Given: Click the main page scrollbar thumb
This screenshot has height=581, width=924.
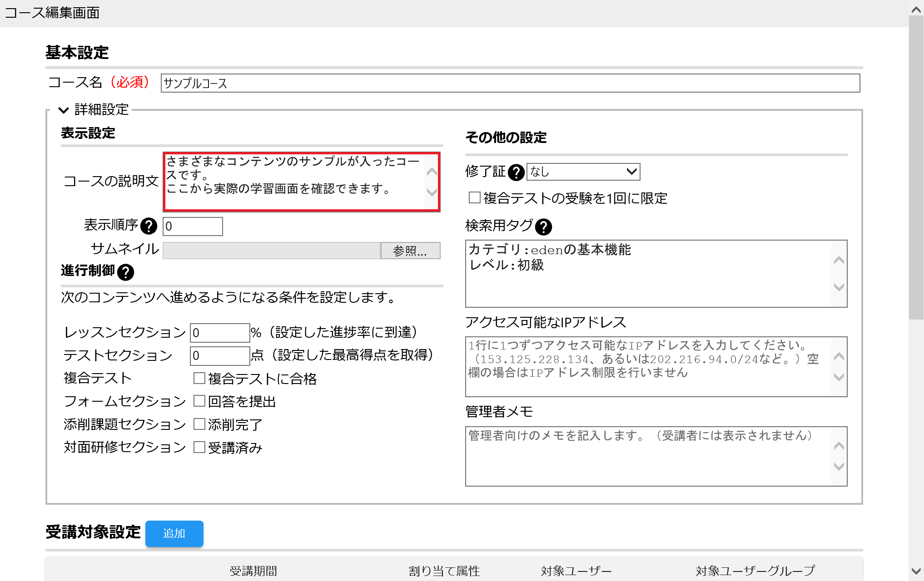Looking at the screenshot, I should click(x=916, y=167).
